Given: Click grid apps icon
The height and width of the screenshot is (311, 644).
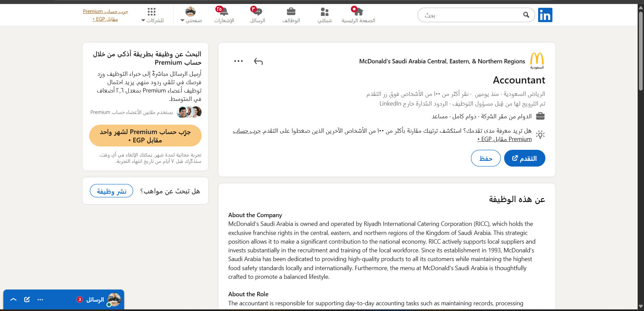Looking at the screenshot, I should (x=152, y=12).
